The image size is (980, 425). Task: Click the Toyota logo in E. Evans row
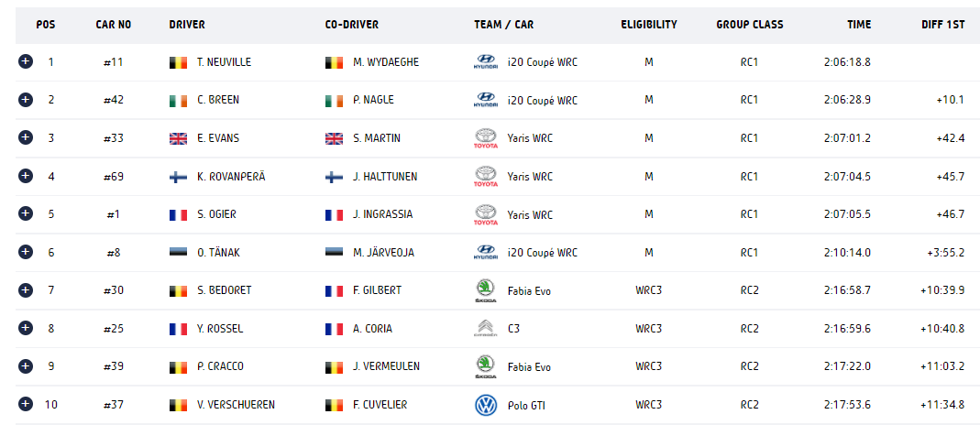click(486, 138)
